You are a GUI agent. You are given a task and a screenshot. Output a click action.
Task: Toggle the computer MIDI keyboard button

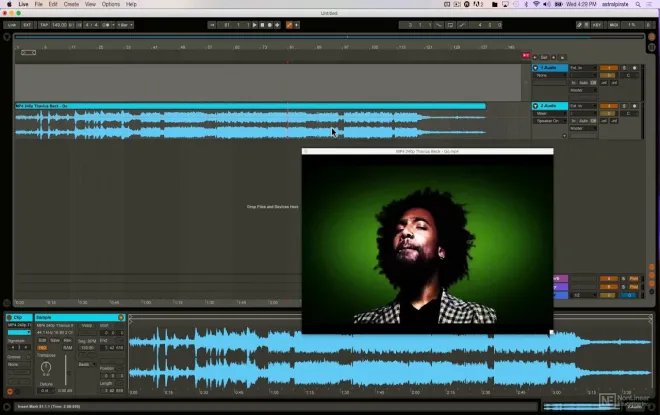(x=586, y=25)
